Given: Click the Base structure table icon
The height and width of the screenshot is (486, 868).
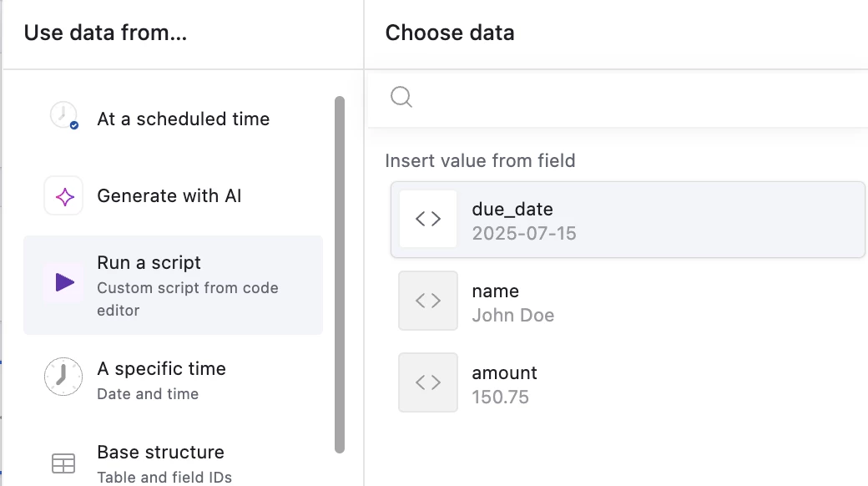Looking at the screenshot, I should [x=63, y=463].
